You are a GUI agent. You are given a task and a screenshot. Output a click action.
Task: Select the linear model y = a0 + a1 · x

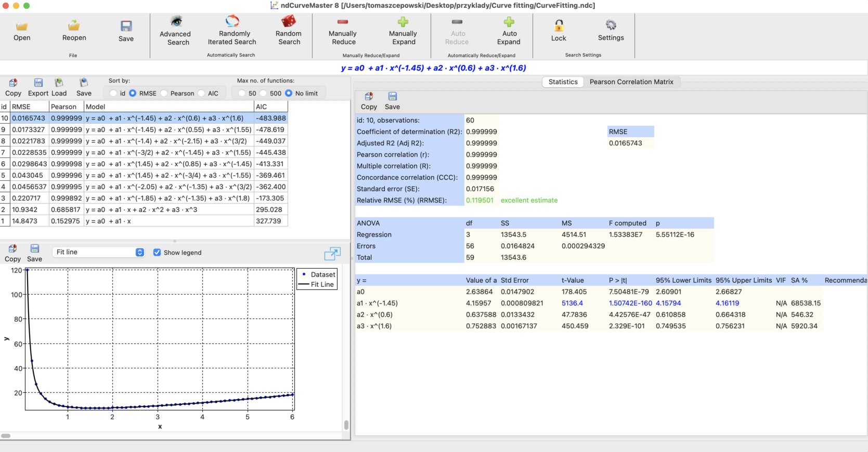coord(144,221)
